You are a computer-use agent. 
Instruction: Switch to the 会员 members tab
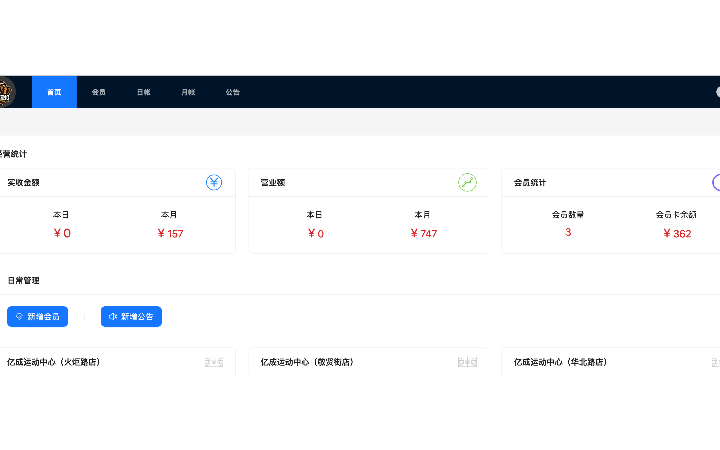(x=99, y=92)
